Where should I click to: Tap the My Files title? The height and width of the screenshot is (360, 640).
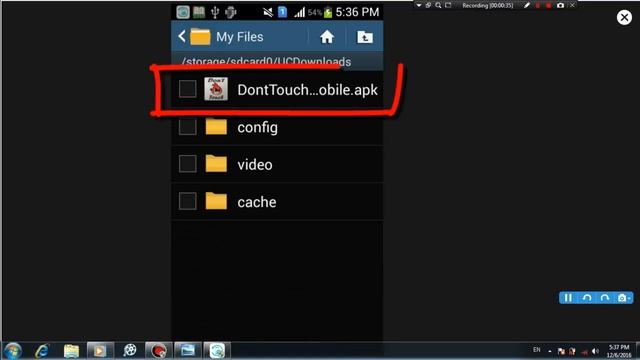coord(240,37)
